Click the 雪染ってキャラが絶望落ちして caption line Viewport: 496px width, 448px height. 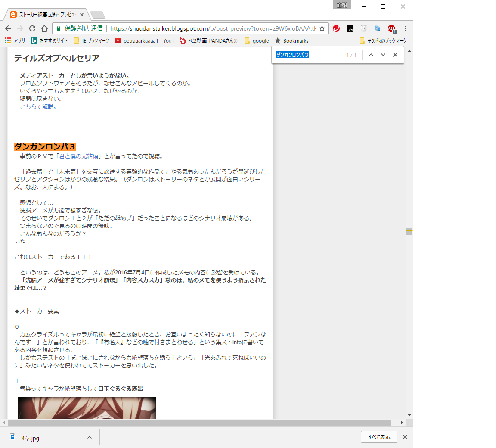(x=81, y=389)
